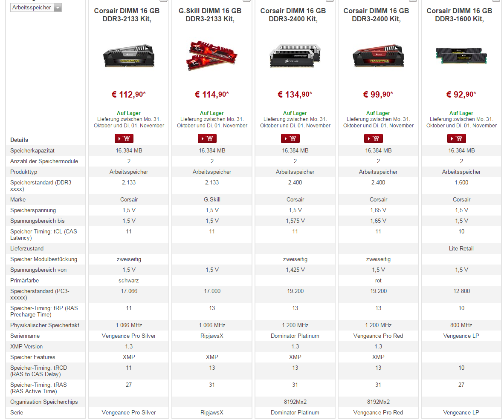Click the € 92,90 price of DDR3-1600 kit

[x=461, y=95]
